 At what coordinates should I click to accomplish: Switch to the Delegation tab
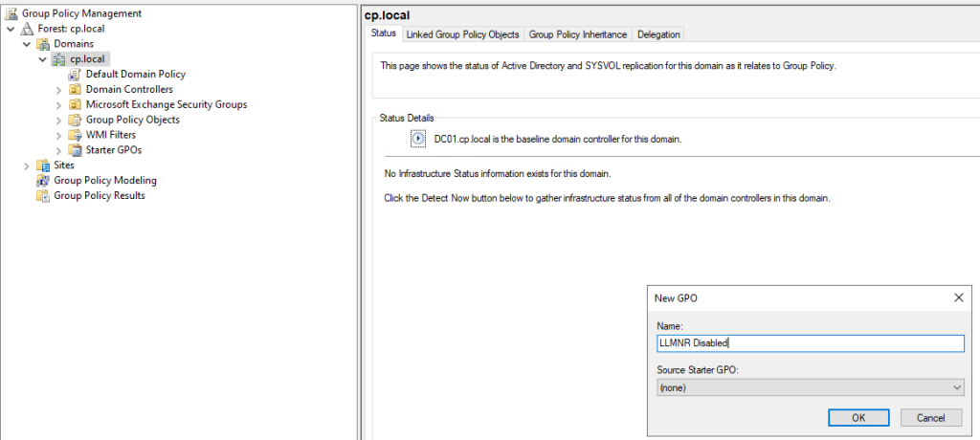coord(658,34)
